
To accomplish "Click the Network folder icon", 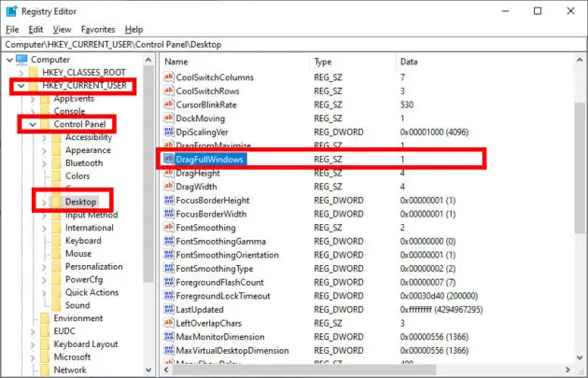I will coord(45,371).
